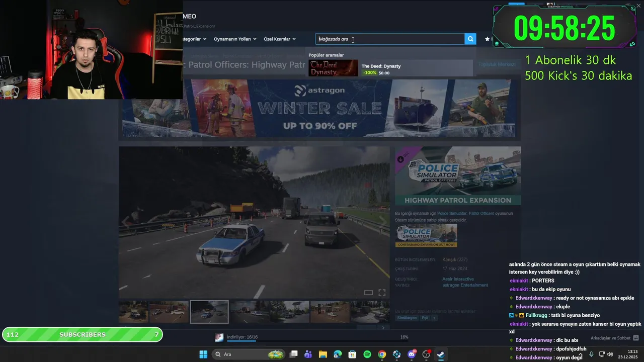Screen dimensions: 644x362
Task: Focus the Mağazada ara search field
Action: pyautogui.click(x=390, y=39)
